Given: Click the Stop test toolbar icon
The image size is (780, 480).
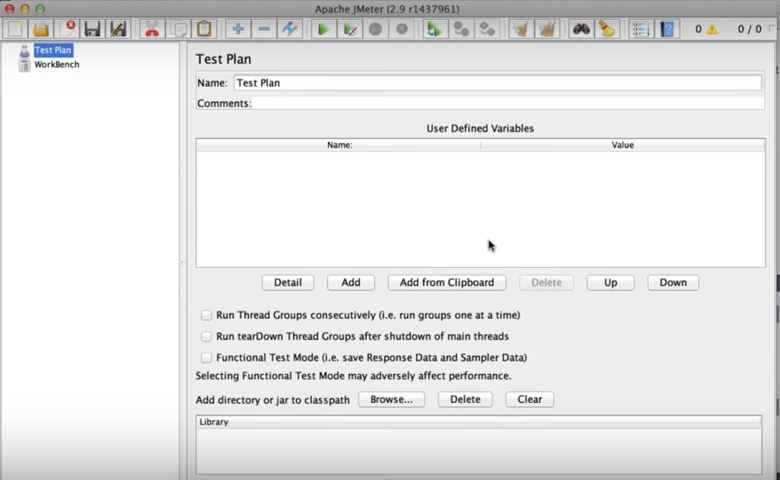Looking at the screenshot, I should [376, 29].
